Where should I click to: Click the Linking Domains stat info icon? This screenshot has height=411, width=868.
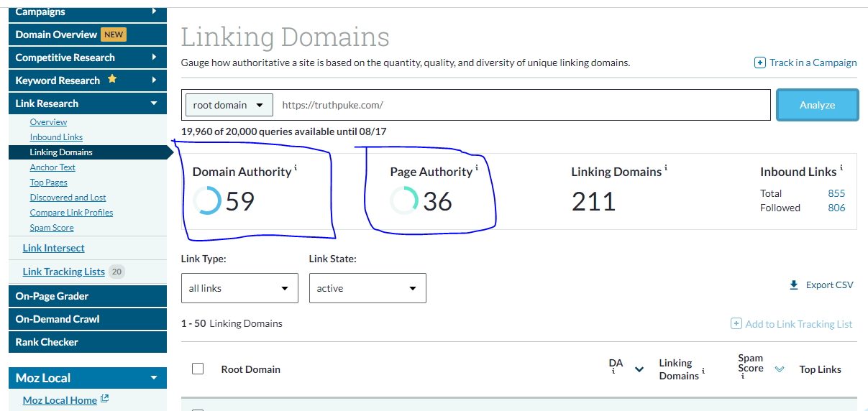(x=666, y=167)
